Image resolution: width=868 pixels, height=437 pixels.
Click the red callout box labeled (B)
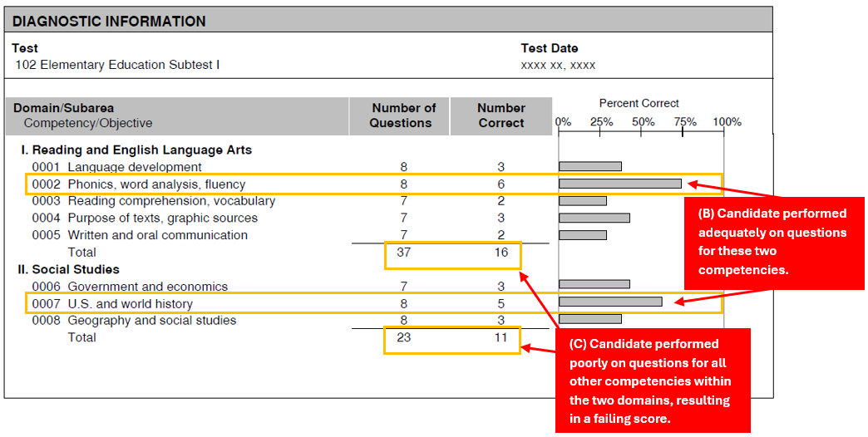coord(773,243)
